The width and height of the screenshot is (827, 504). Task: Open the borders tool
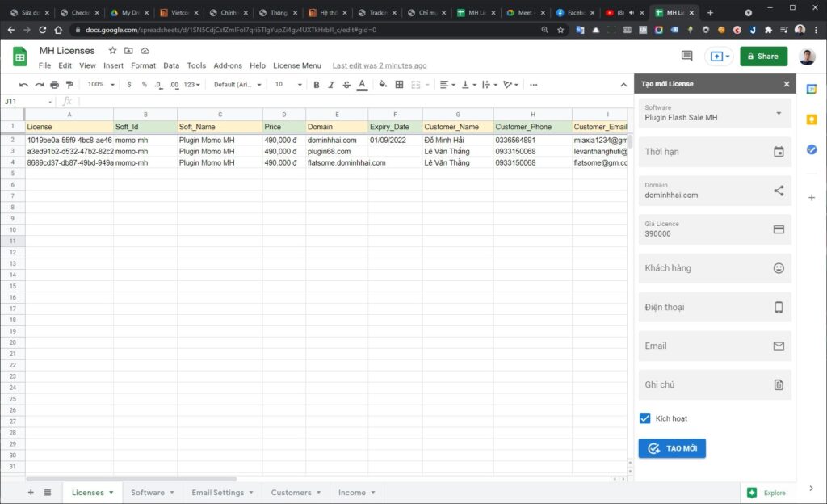[x=399, y=85]
